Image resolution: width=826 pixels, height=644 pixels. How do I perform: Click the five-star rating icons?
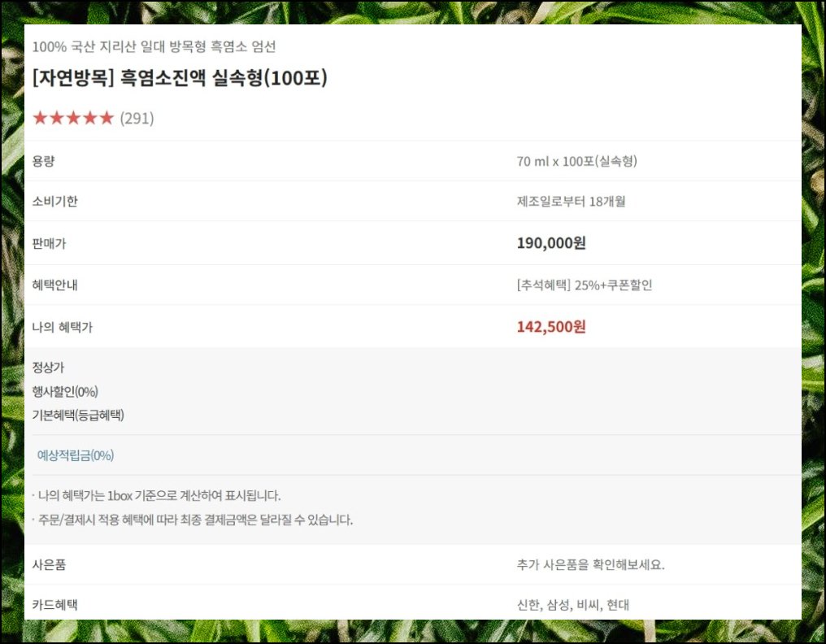click(x=73, y=118)
